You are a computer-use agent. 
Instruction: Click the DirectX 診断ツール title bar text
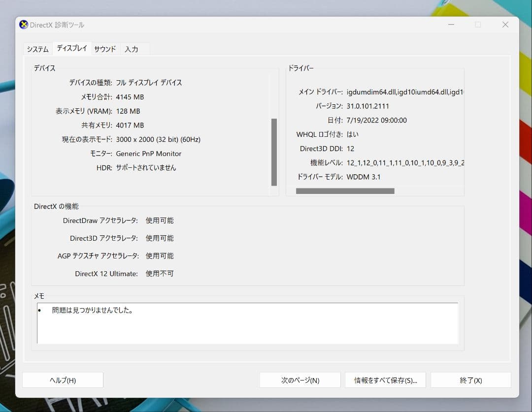58,25
